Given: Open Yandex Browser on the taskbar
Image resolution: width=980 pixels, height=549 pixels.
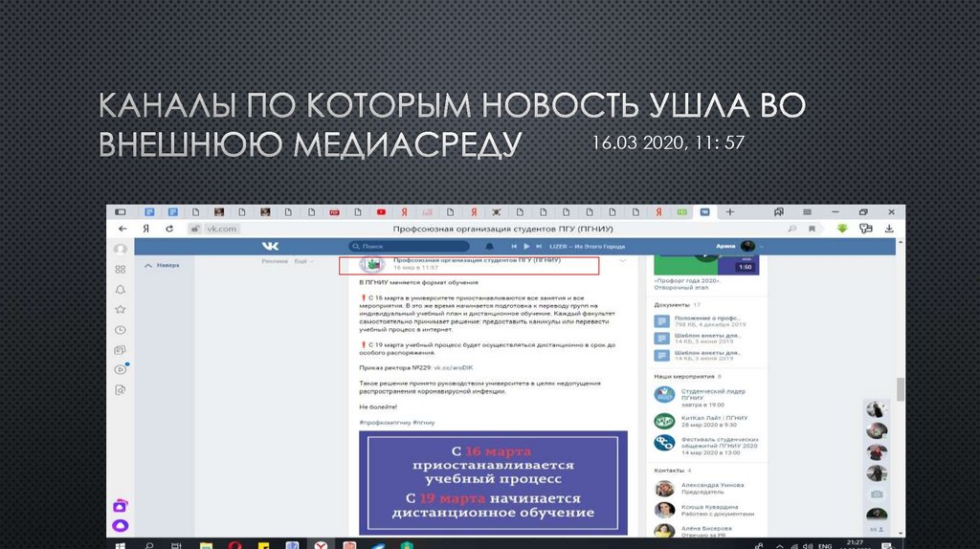Looking at the screenshot, I should click(x=321, y=545).
